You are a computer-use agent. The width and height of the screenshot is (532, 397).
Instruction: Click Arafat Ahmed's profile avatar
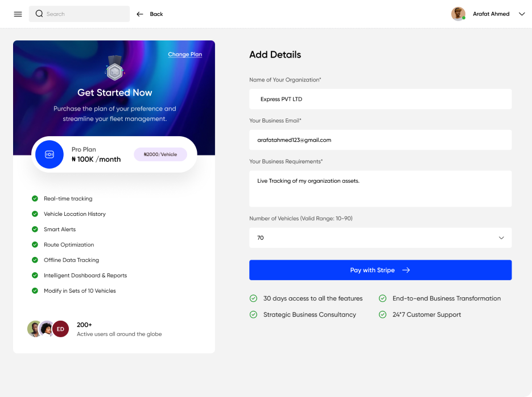(458, 14)
